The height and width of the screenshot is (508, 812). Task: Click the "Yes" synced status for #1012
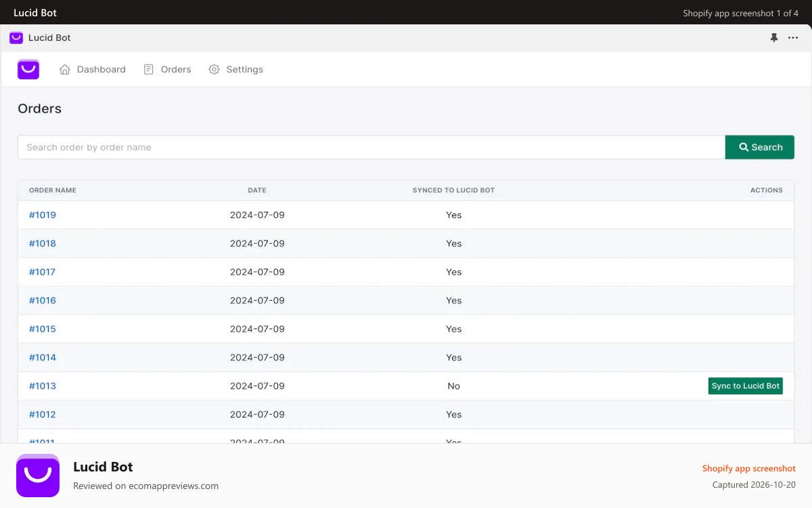pyautogui.click(x=453, y=414)
